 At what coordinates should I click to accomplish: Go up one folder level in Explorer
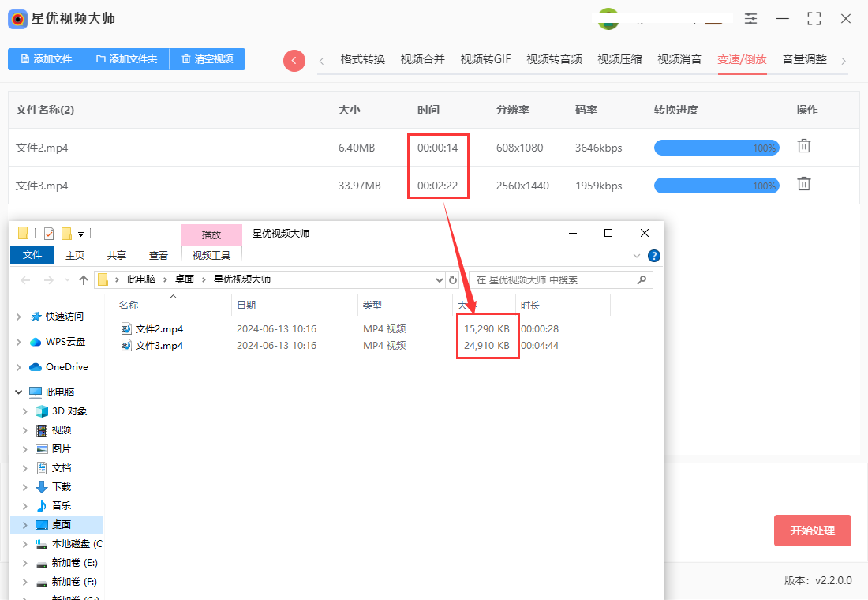click(x=84, y=280)
